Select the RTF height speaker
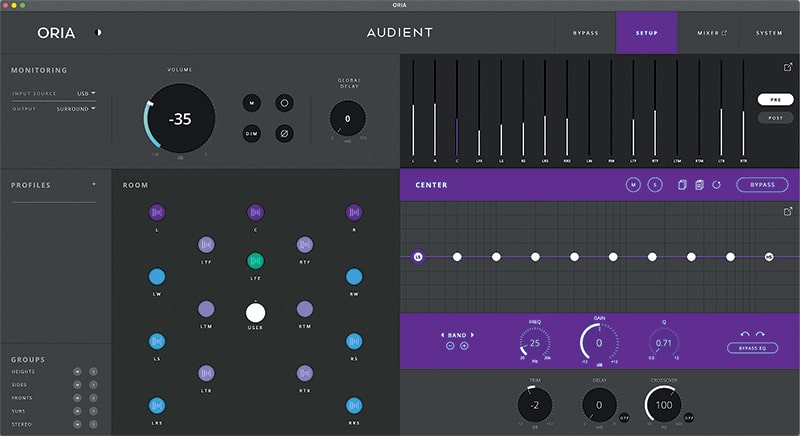The image size is (800, 436). [305, 245]
